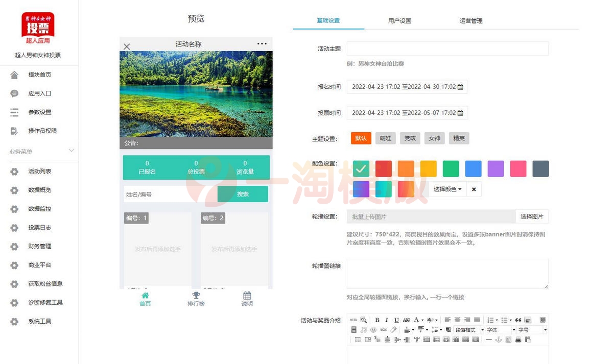This screenshot has width=613, height=364.
Task: Open the 段落格式 dropdown
Action: pos(468,330)
